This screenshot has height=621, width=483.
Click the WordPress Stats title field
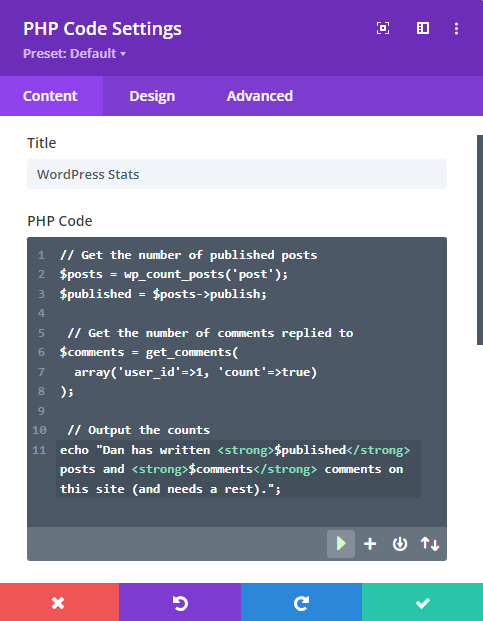coord(237,174)
